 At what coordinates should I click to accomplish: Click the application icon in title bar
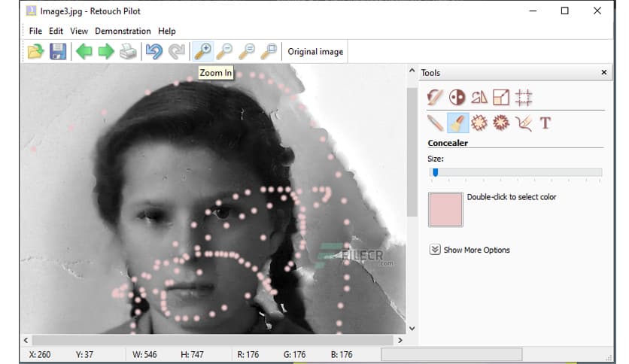(x=32, y=11)
